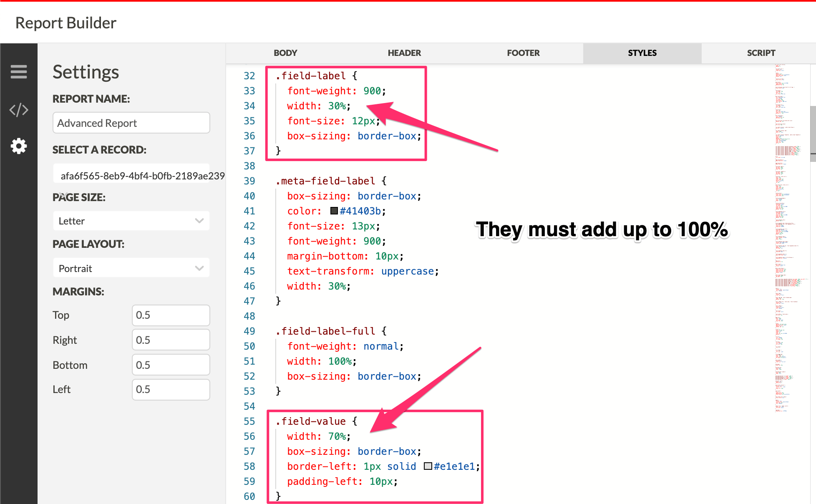Open the hamburger menu icon

click(x=19, y=72)
